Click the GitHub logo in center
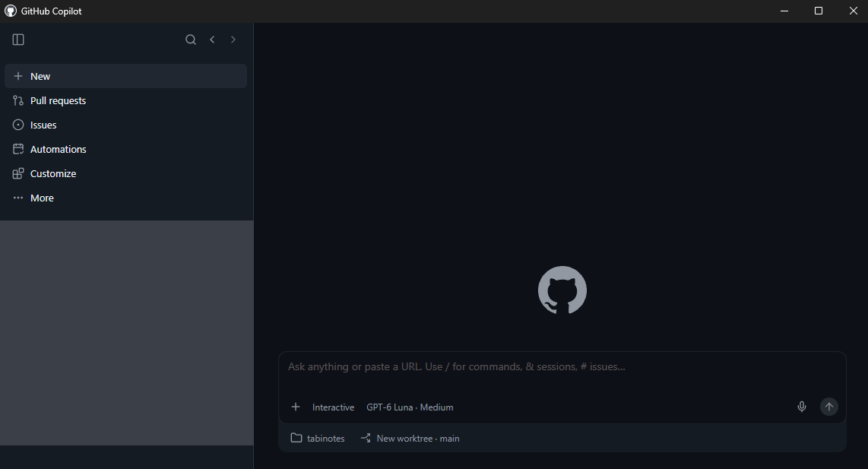Viewport: 868px width, 469px height. (562, 290)
